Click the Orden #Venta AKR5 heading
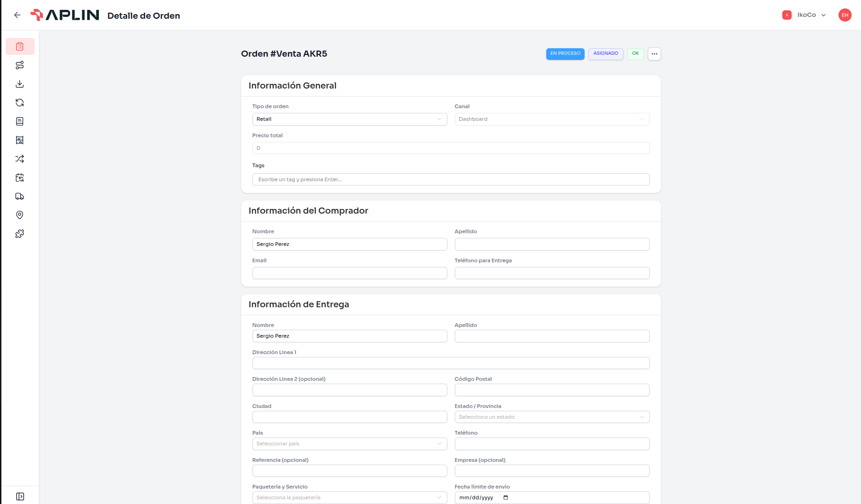 [284, 54]
